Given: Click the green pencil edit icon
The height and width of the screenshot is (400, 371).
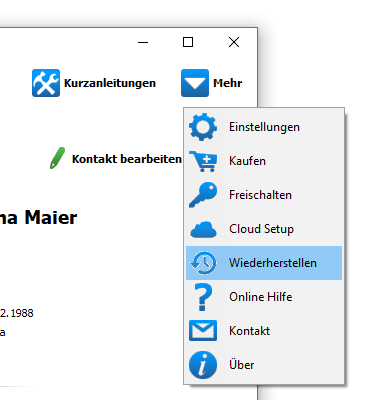Looking at the screenshot, I should coord(57,158).
